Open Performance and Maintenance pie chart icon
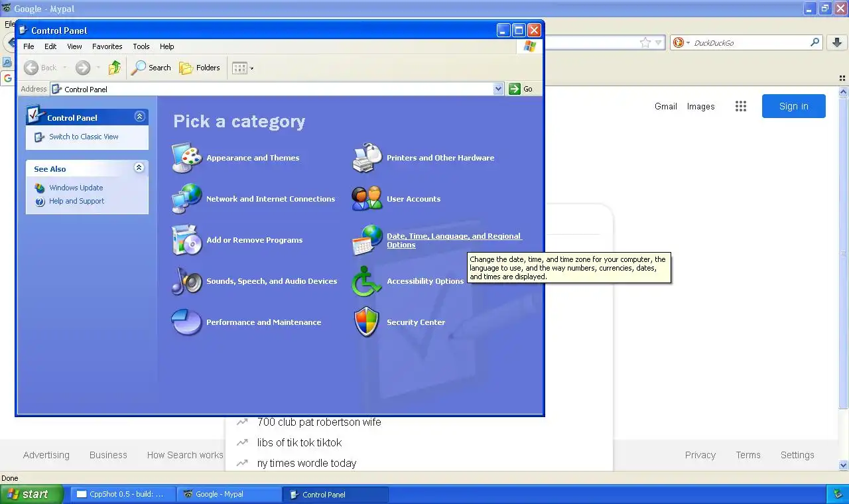 [x=186, y=322]
